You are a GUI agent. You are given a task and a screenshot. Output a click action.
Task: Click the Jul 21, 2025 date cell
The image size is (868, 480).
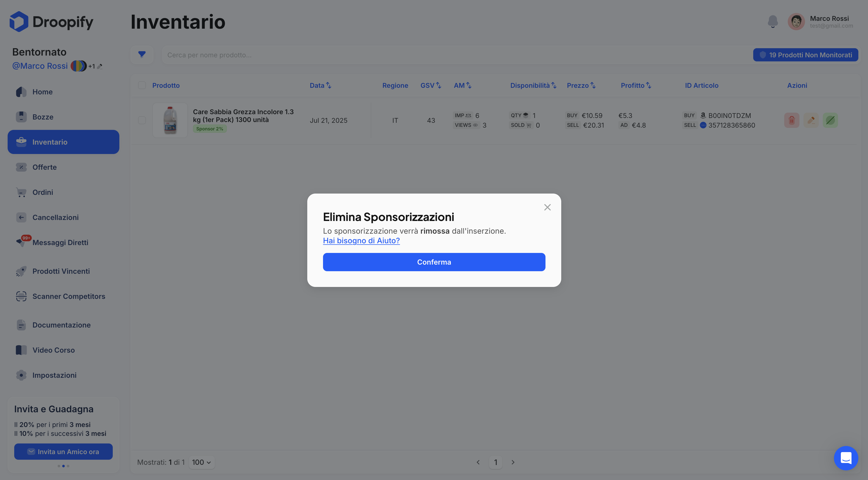(329, 121)
